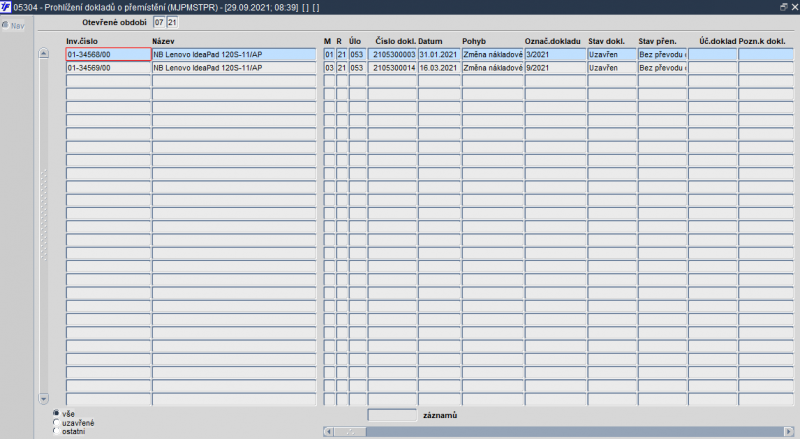Click the 'Název' column header
The height and width of the screenshot is (439, 800).
[163, 41]
